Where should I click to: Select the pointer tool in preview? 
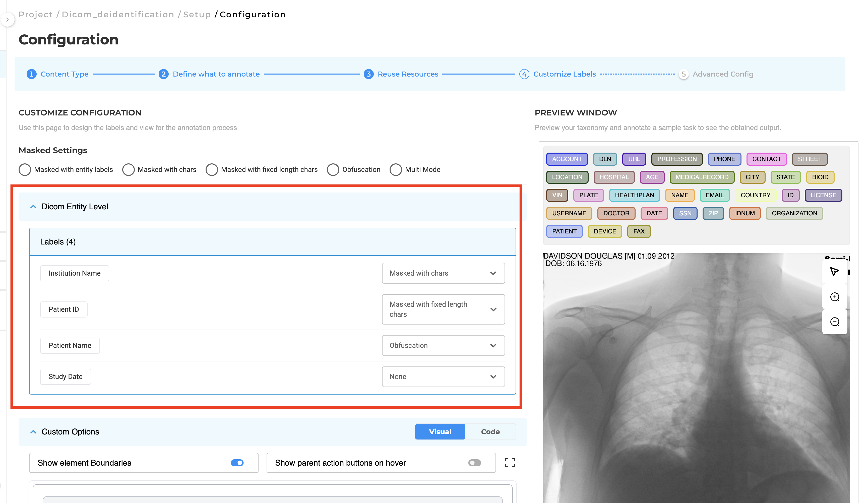(834, 272)
